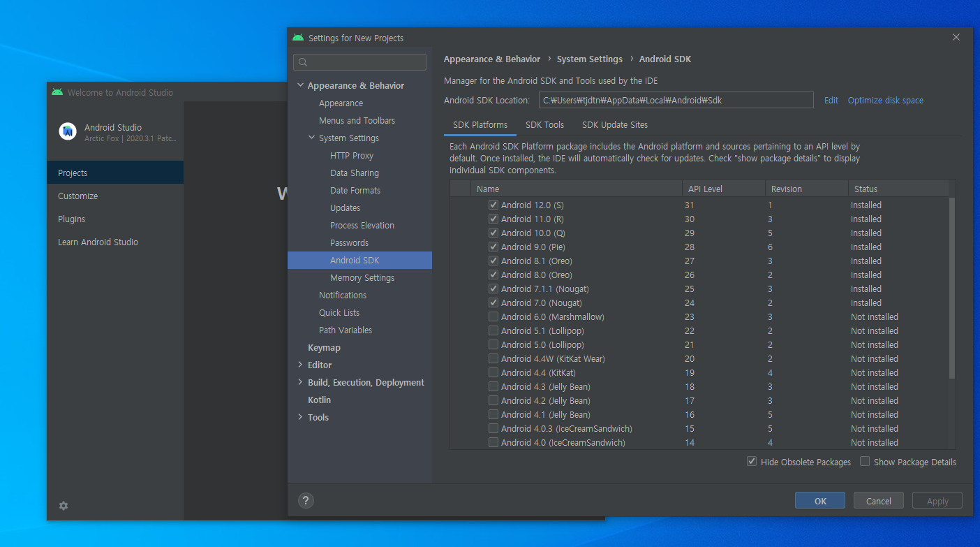
Task: Collapse Appearance & Behavior tree node
Action: pyautogui.click(x=300, y=85)
